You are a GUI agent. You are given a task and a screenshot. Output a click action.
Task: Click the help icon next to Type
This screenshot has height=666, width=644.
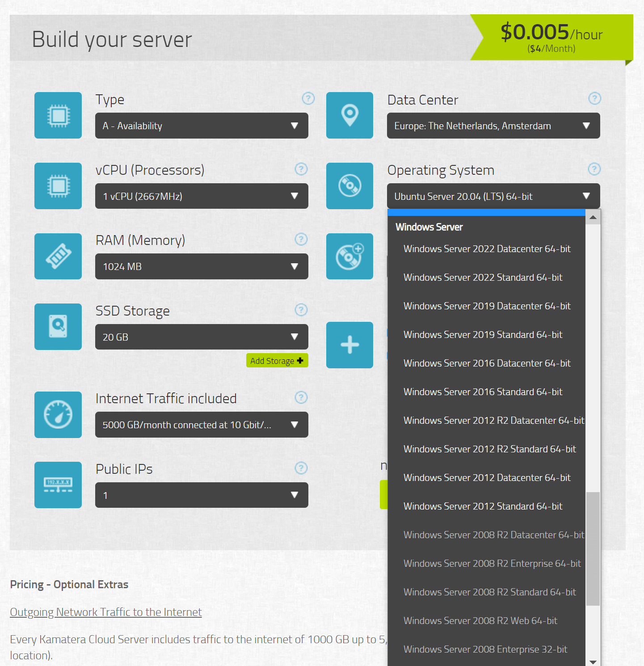coord(308,98)
